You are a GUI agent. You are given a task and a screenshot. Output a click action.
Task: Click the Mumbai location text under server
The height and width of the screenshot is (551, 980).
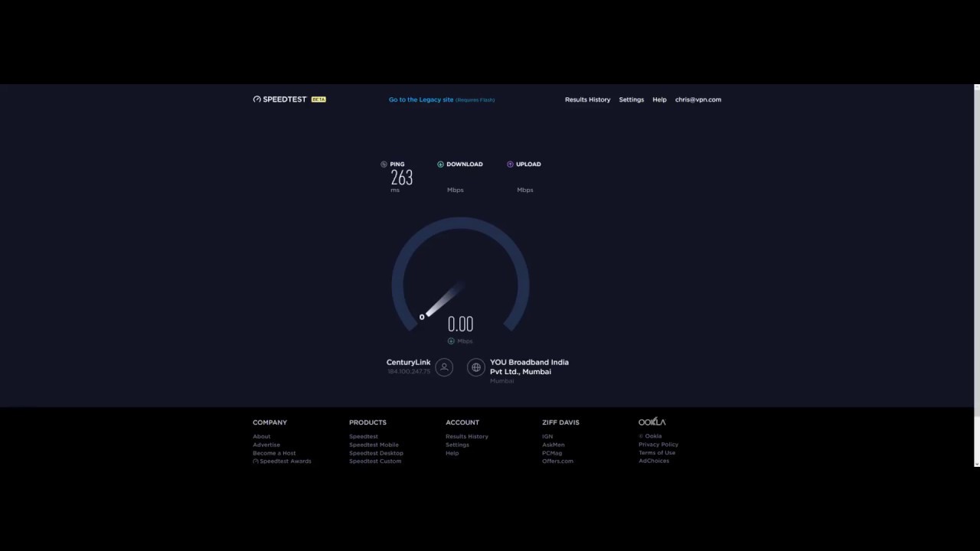coord(502,381)
